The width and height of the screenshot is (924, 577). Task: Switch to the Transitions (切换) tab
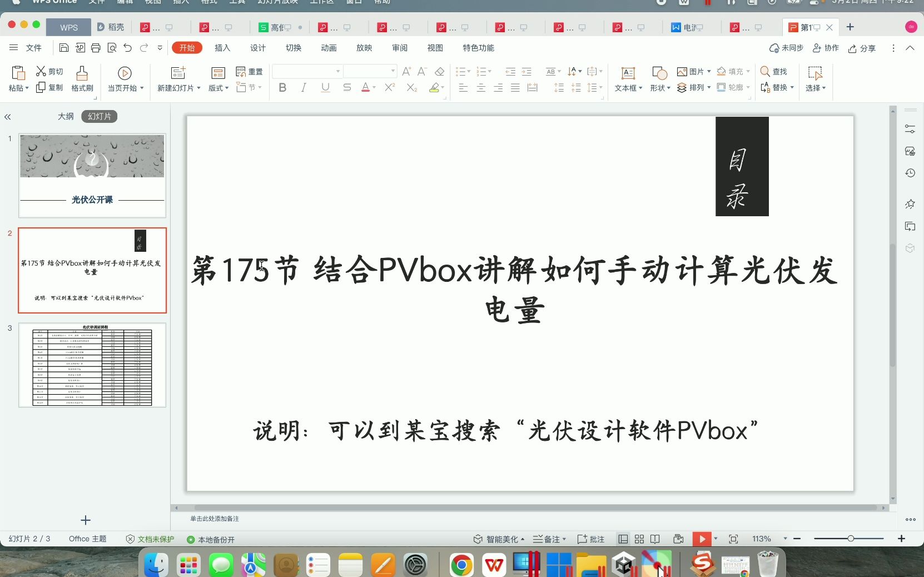coord(294,48)
